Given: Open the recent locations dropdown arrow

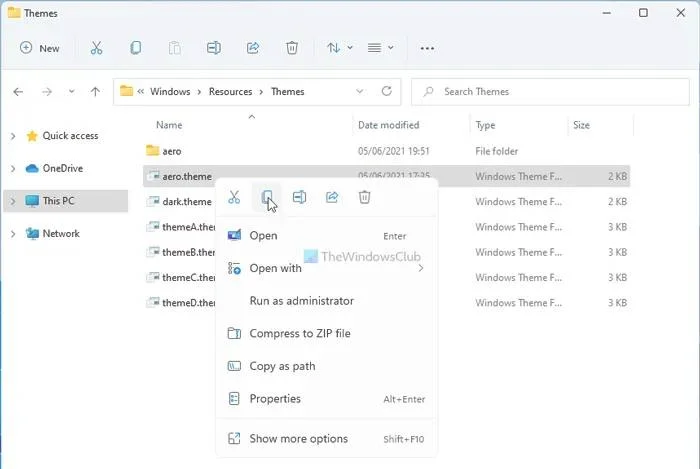Looking at the screenshot, I should coord(71,92).
